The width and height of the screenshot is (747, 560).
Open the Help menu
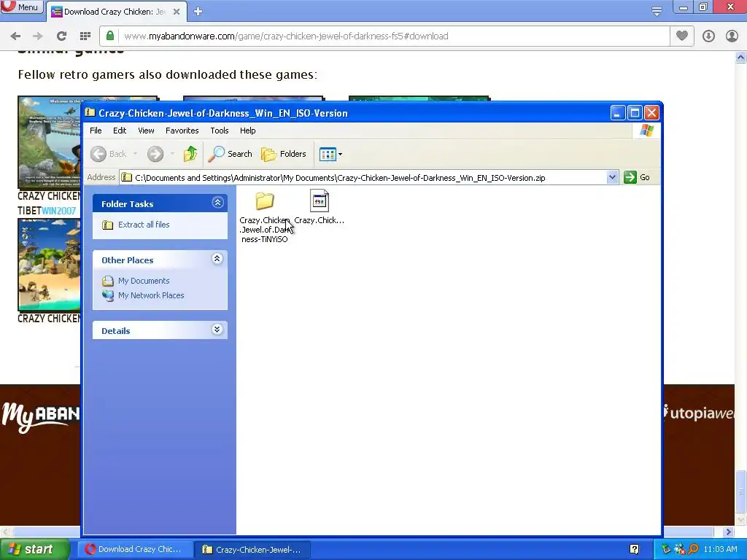[x=247, y=131]
